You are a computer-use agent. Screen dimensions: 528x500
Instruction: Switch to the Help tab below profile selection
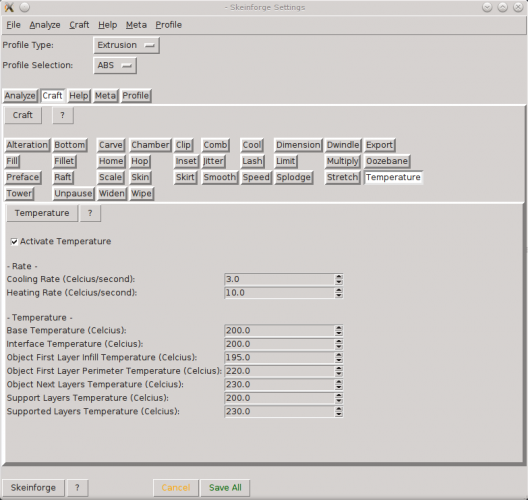coord(79,96)
